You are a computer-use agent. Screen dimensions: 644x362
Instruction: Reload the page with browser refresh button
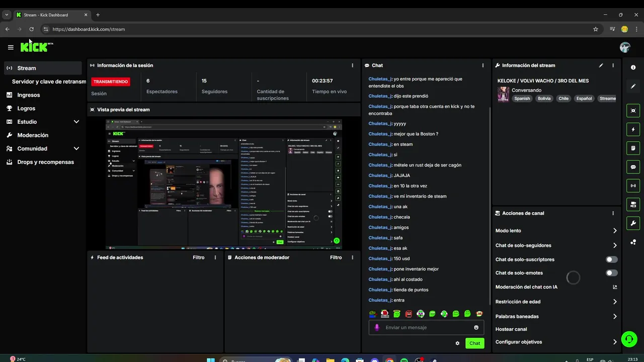(x=31, y=29)
